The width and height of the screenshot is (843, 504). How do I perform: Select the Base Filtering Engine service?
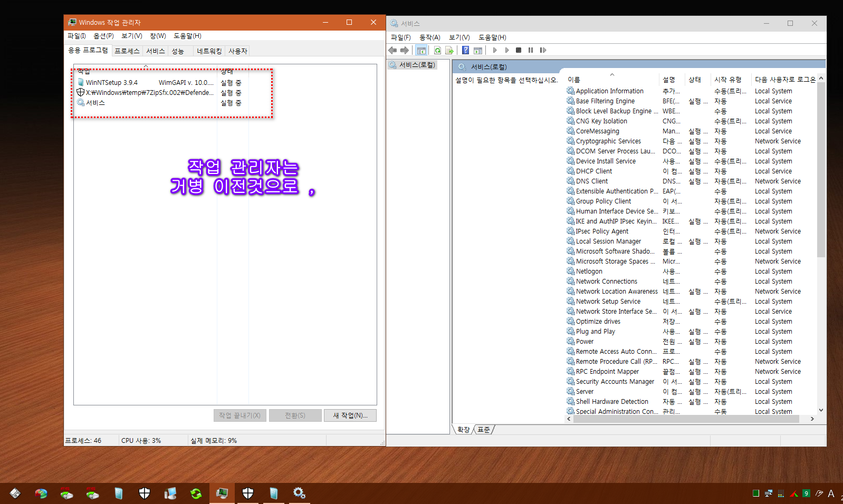tap(691, 101)
